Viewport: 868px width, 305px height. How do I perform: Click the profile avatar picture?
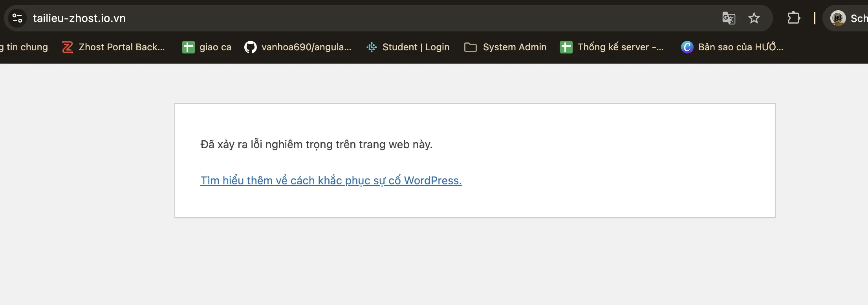pos(838,18)
